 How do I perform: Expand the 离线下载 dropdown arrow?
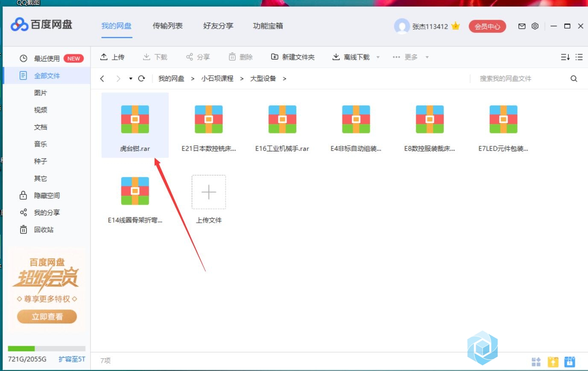click(378, 57)
